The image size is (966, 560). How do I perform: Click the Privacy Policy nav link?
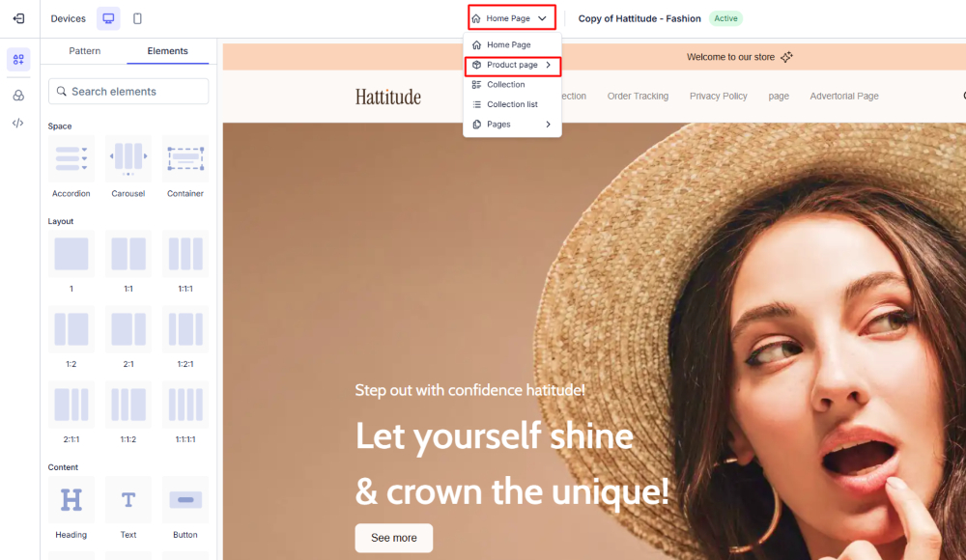pyautogui.click(x=718, y=97)
